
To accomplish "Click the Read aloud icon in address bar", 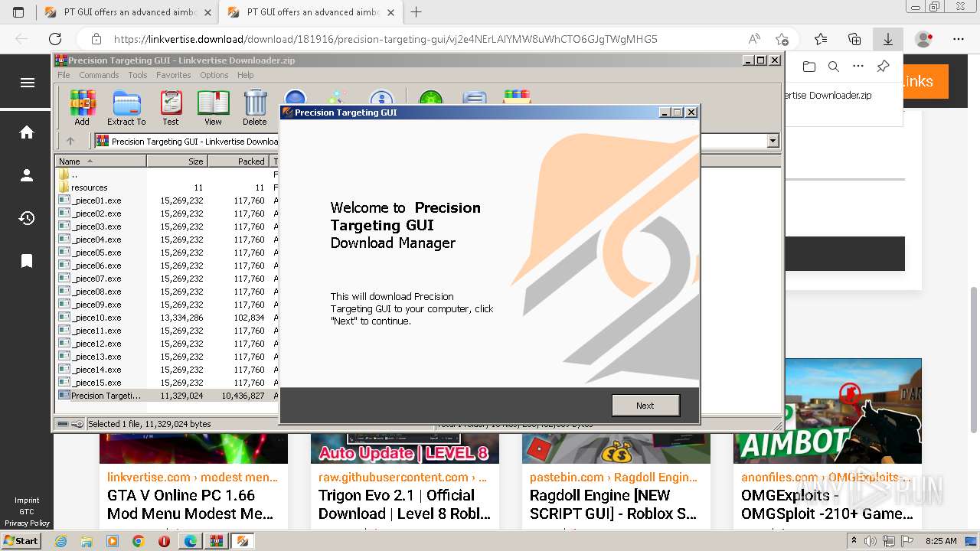I will point(754,39).
